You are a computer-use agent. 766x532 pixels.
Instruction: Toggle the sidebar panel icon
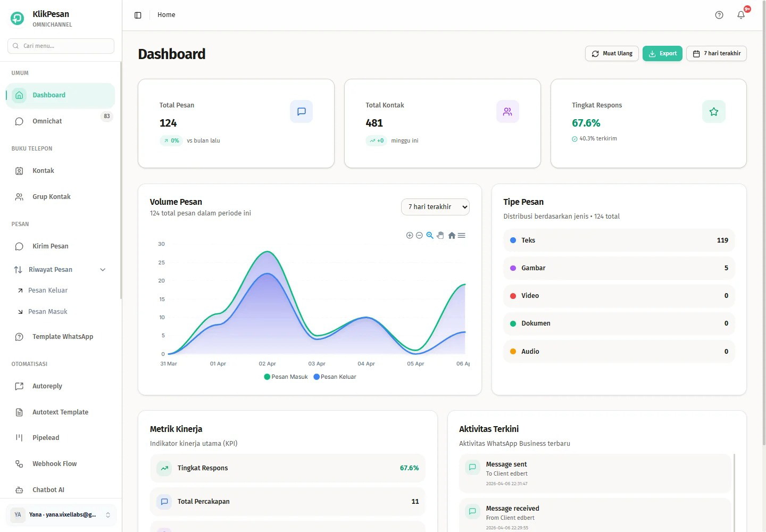(138, 15)
